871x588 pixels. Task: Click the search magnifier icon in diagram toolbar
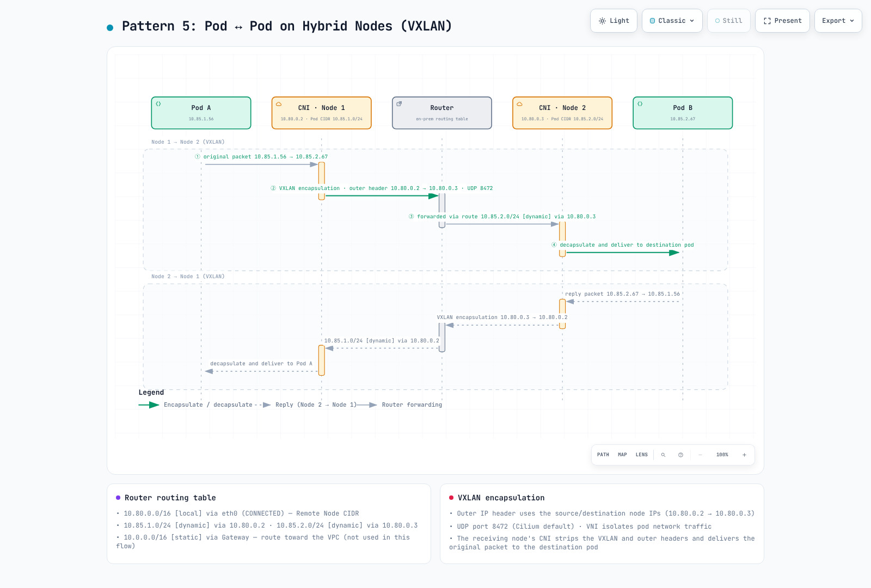pos(663,455)
